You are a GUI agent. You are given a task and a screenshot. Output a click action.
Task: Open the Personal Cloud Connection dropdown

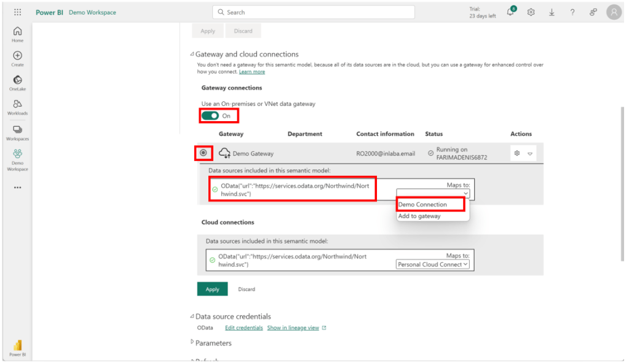432,264
